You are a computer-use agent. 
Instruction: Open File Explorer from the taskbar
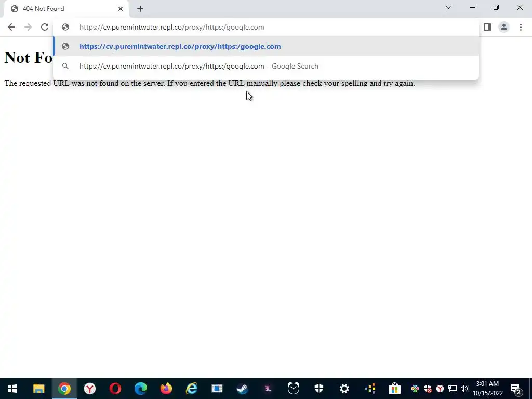[38, 389]
